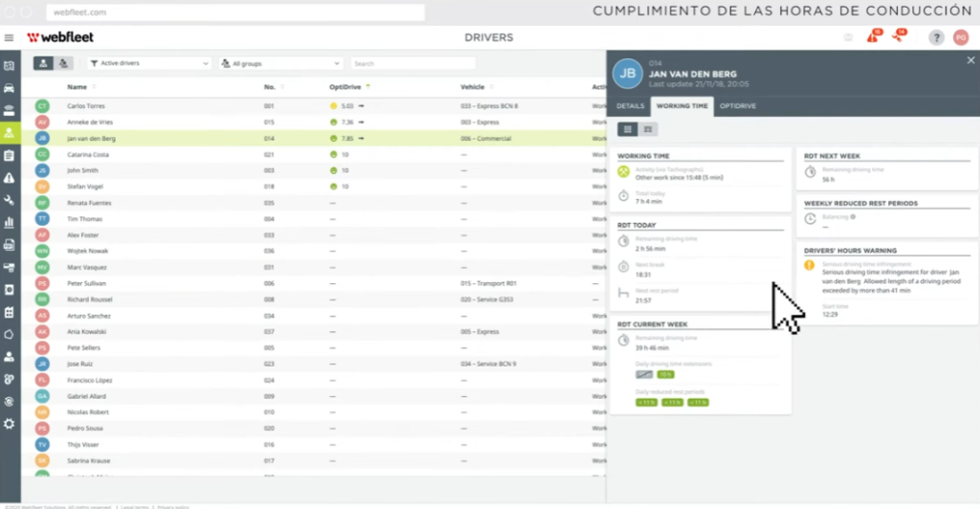Click the JB avatar in details panel
The width and height of the screenshot is (980, 509).
[628, 74]
